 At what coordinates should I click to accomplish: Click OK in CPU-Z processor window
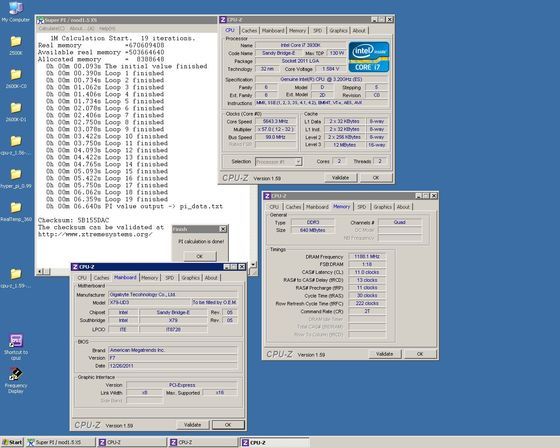(376, 178)
